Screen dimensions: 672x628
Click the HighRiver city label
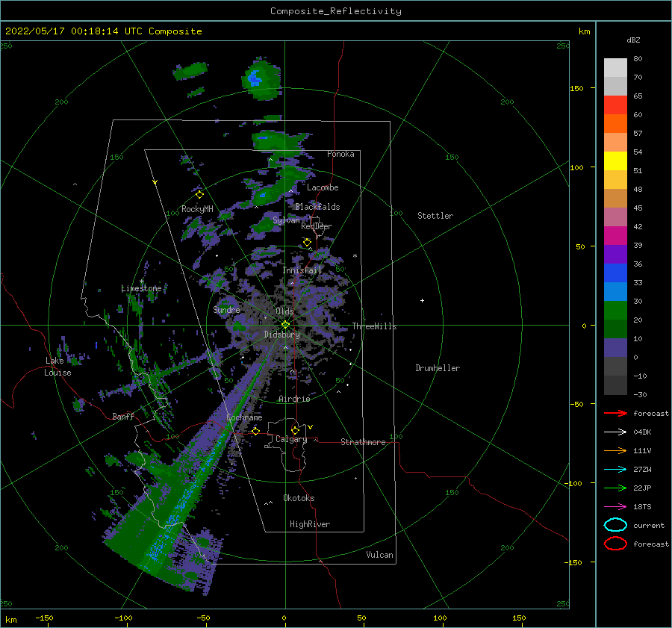tap(310, 524)
